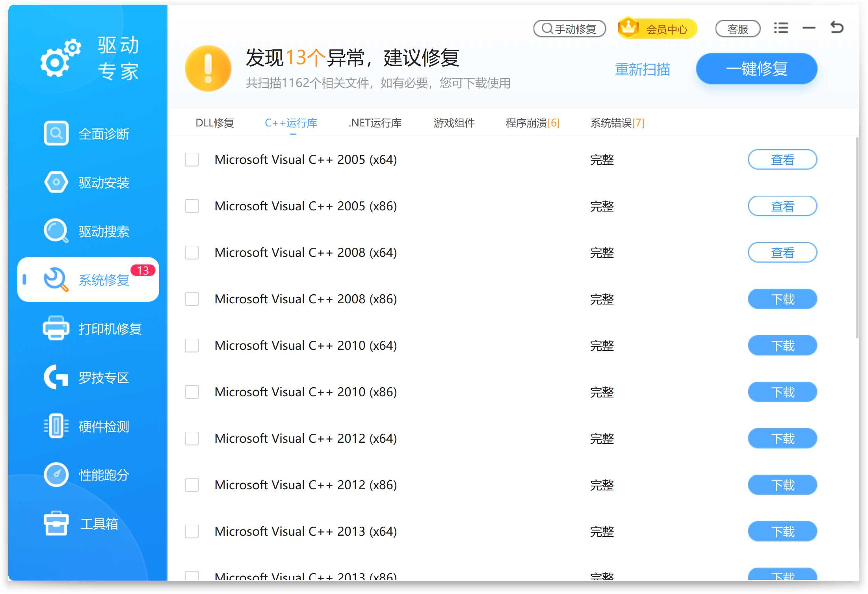Click 下载 for Visual C++ 2010 (x86)
The image size is (868, 594).
click(x=783, y=392)
